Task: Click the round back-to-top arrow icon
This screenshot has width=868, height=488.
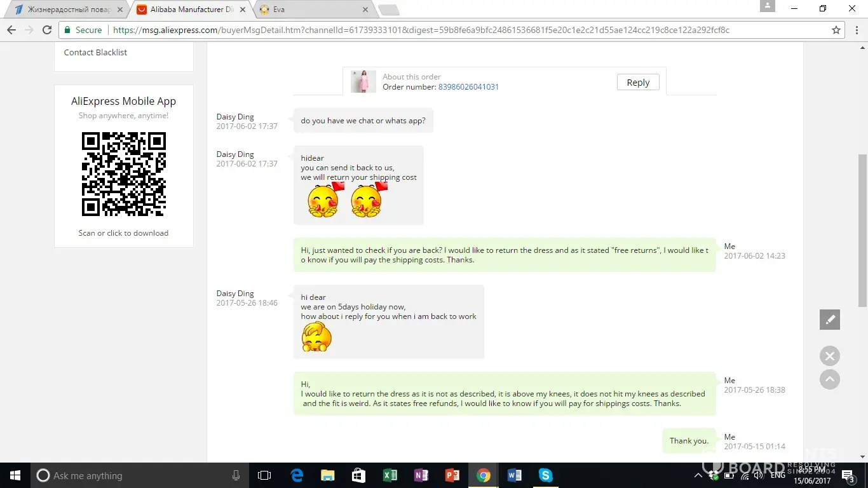Action: click(830, 379)
